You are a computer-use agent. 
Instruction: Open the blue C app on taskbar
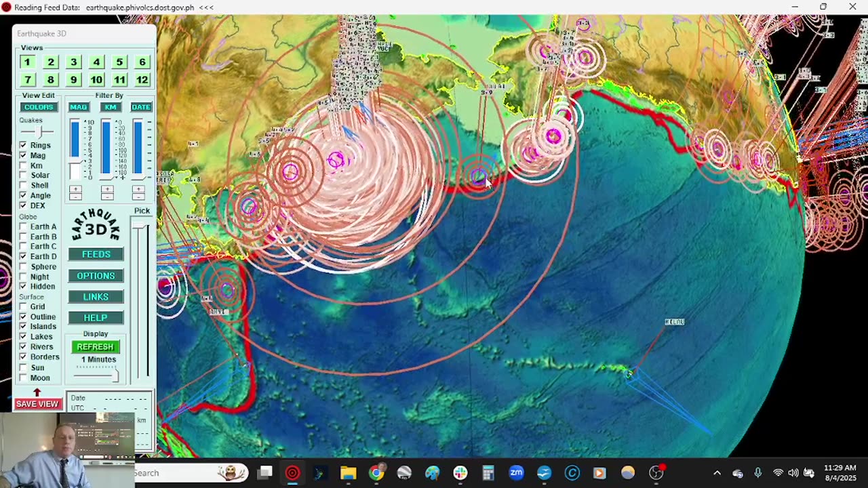572,472
